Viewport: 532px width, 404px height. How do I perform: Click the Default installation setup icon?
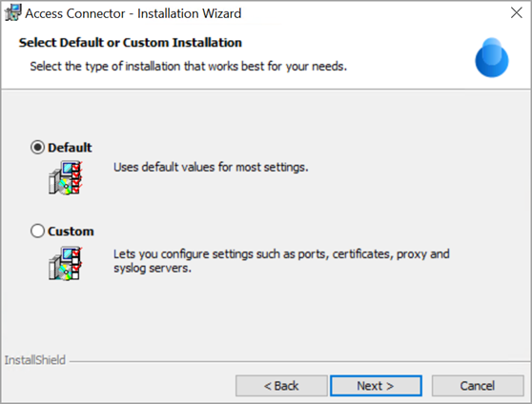[66, 178]
